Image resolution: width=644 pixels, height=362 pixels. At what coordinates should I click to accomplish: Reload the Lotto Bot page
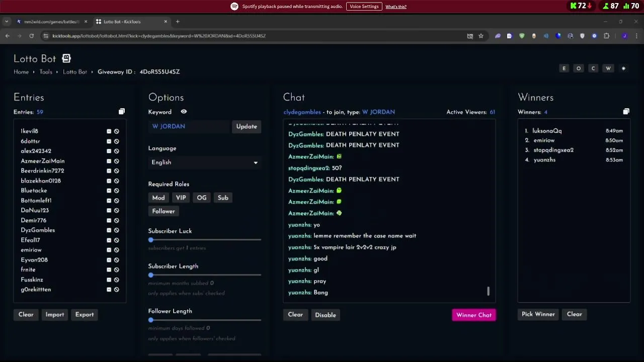click(31, 36)
